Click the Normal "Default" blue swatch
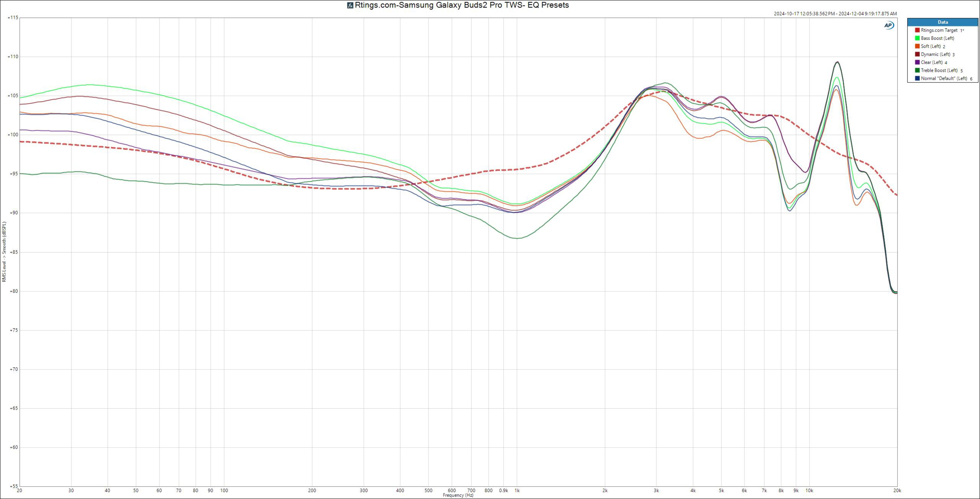 coord(917,78)
